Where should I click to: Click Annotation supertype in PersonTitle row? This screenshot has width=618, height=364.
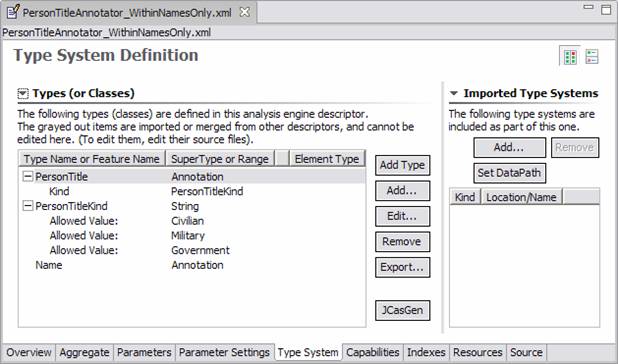[x=197, y=176]
